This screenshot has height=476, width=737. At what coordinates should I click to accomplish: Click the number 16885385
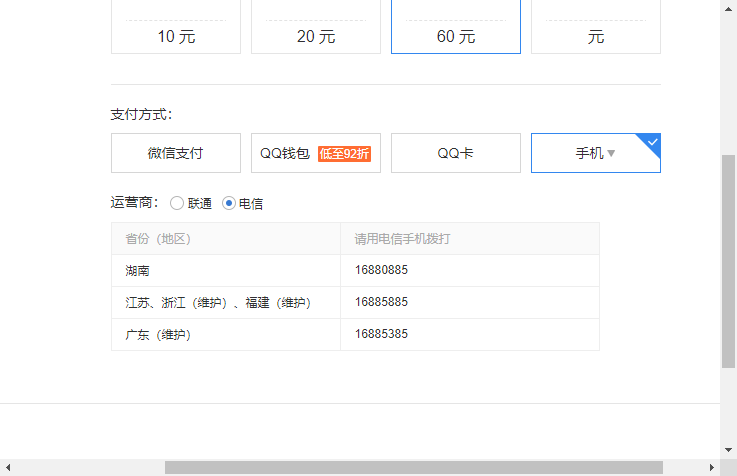tap(381, 334)
